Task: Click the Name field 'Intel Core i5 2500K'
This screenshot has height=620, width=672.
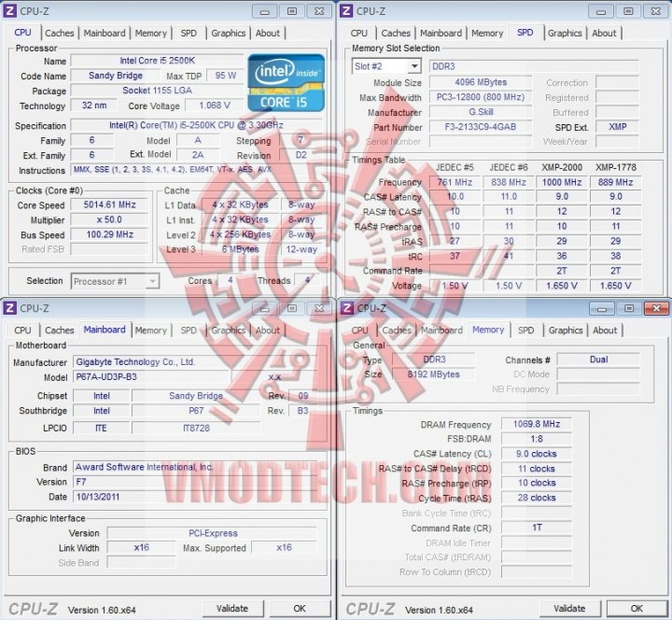Action: (x=158, y=61)
